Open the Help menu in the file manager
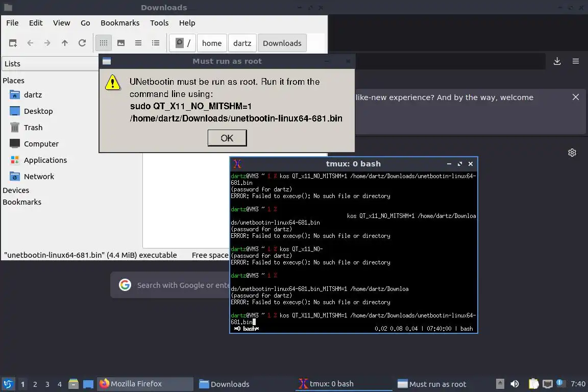This screenshot has width=588, height=392. [187, 23]
